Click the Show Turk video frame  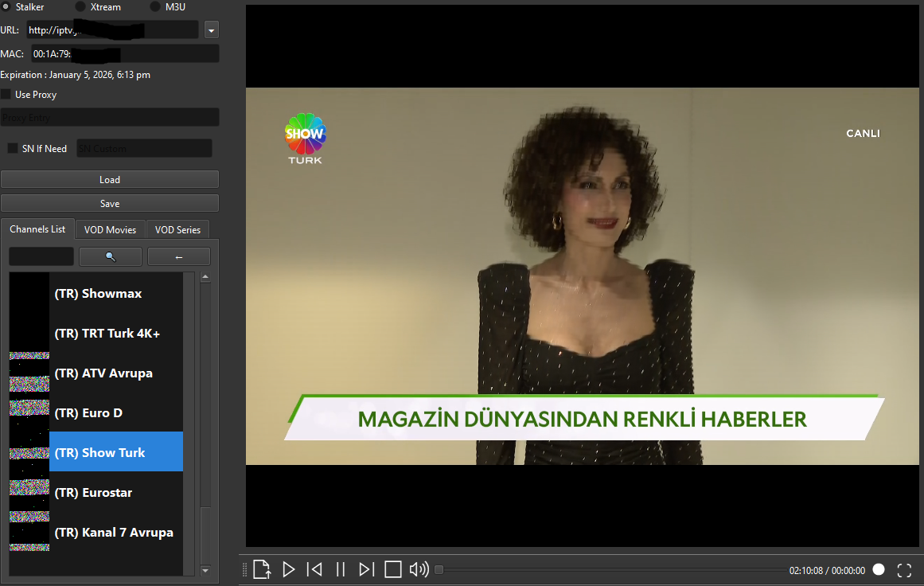tap(583, 276)
